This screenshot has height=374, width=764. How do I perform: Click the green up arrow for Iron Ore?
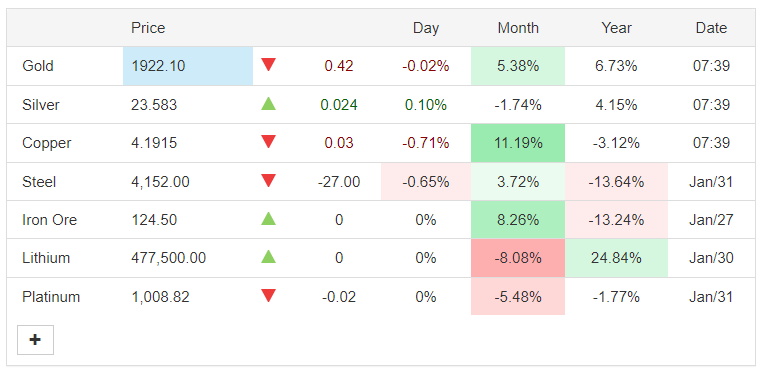point(268,219)
